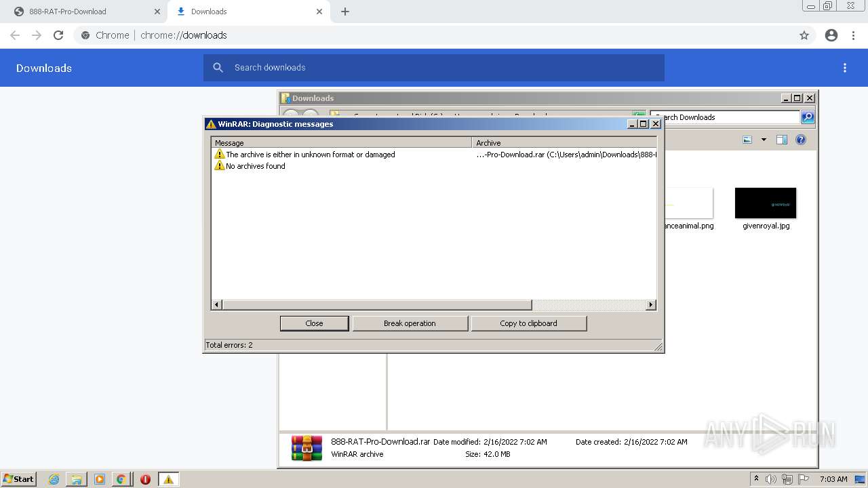
Task: Reload the Chrome downloads page
Action: [x=58, y=35]
